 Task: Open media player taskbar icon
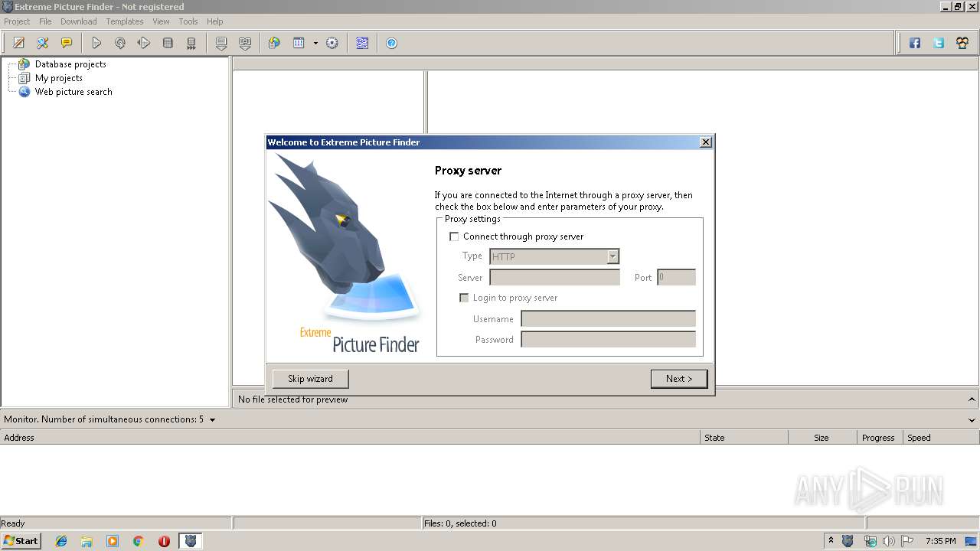point(113,541)
